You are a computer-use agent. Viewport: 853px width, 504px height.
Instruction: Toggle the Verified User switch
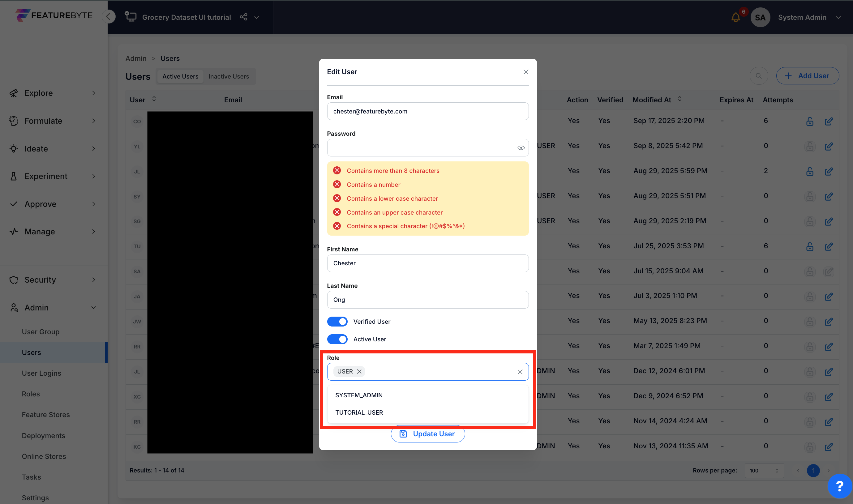point(337,322)
